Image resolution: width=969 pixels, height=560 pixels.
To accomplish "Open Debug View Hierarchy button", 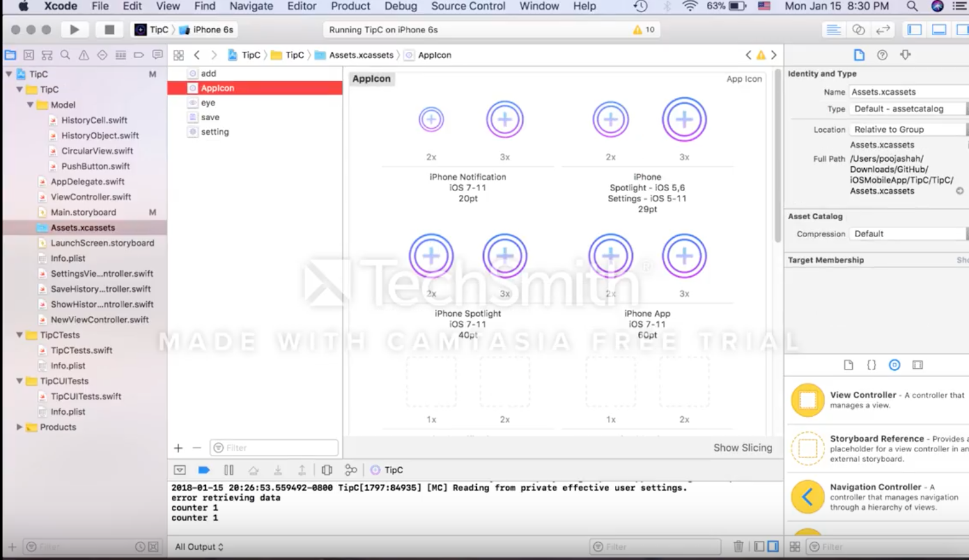I will pyautogui.click(x=327, y=470).
